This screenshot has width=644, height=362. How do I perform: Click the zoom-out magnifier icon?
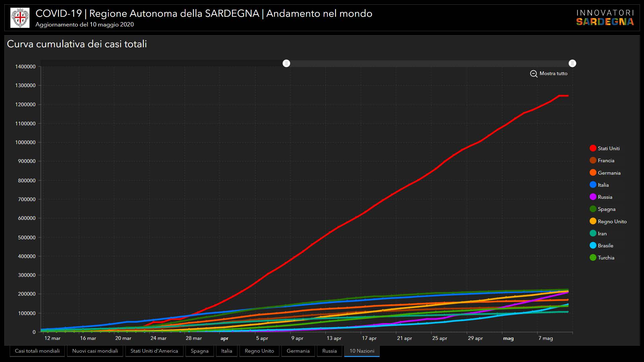(533, 74)
